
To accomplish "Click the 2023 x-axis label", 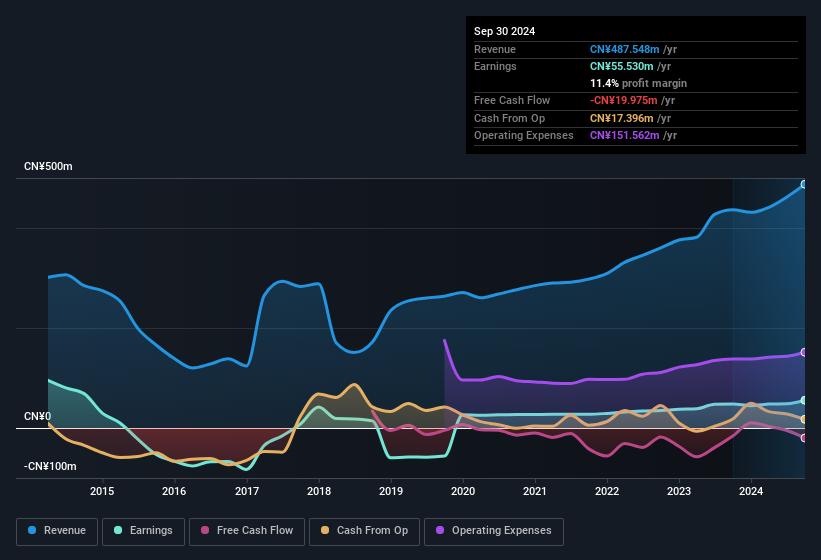I will pyautogui.click(x=679, y=491).
